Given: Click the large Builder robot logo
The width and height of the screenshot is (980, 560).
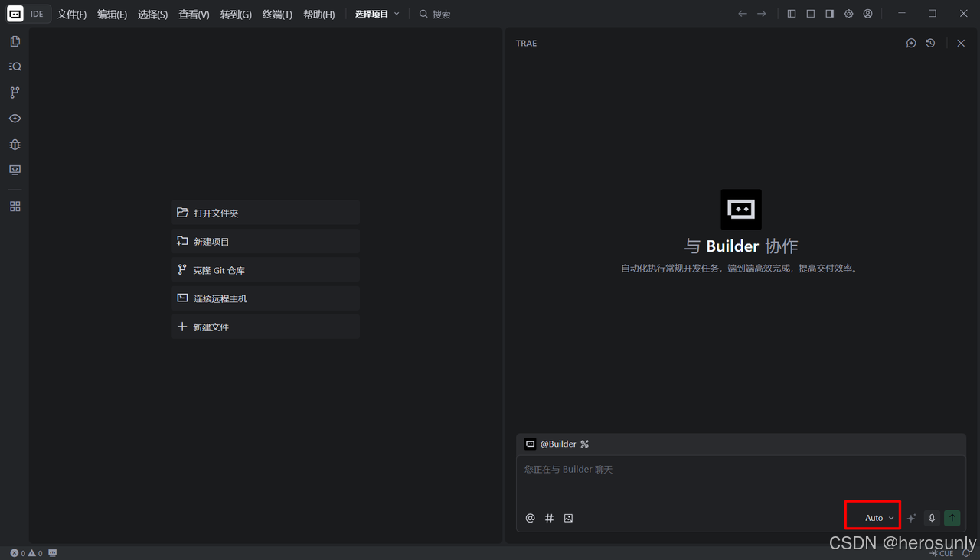Looking at the screenshot, I should point(741,210).
